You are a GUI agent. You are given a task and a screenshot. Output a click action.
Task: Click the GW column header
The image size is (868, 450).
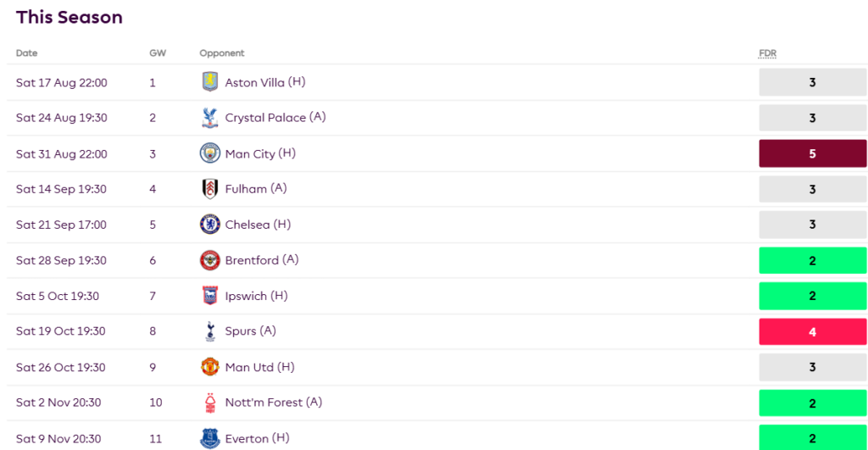pyautogui.click(x=157, y=53)
